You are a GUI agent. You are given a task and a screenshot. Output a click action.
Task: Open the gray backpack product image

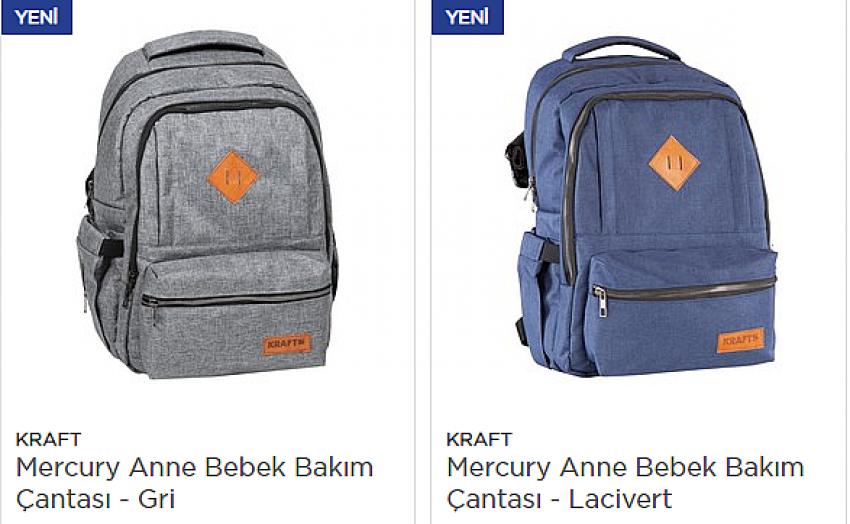pyautogui.click(x=208, y=205)
